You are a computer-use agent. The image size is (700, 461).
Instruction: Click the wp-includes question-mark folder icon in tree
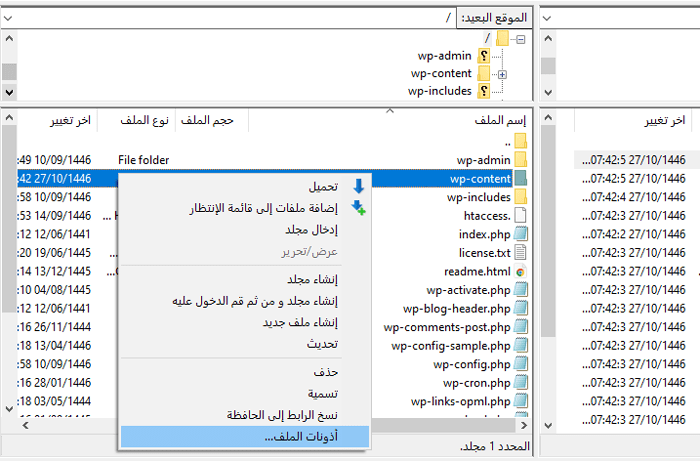(x=484, y=91)
